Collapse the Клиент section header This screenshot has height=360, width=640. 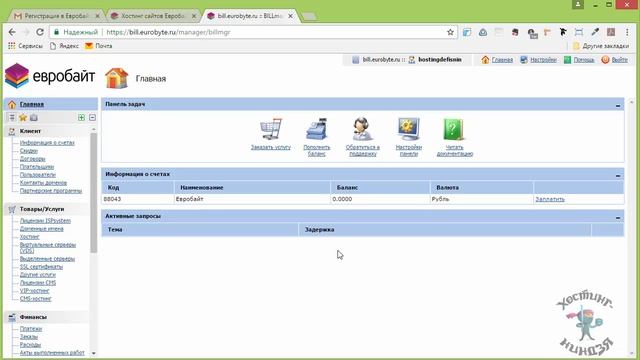click(47, 131)
